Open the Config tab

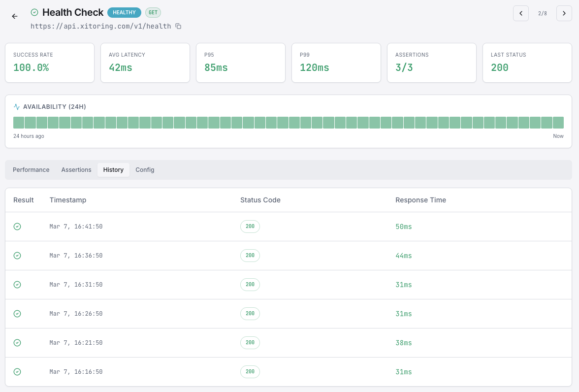click(145, 169)
